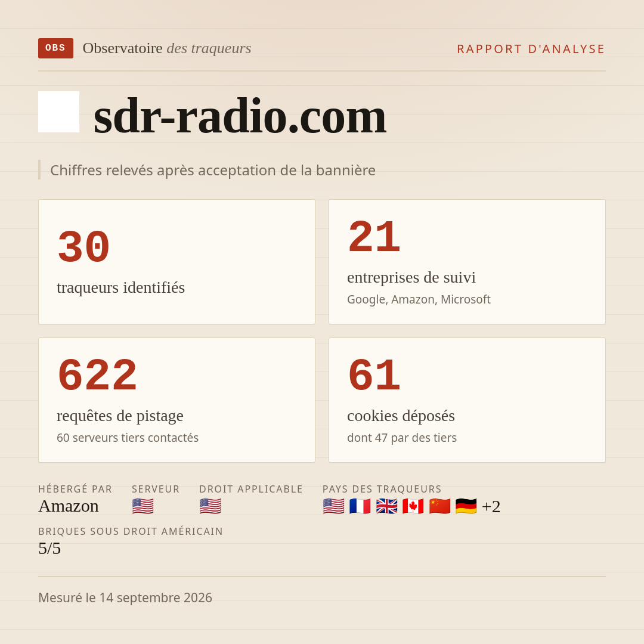
Task: Click the Mesuré le 14 septembre 2026 date
Action: [x=125, y=597]
